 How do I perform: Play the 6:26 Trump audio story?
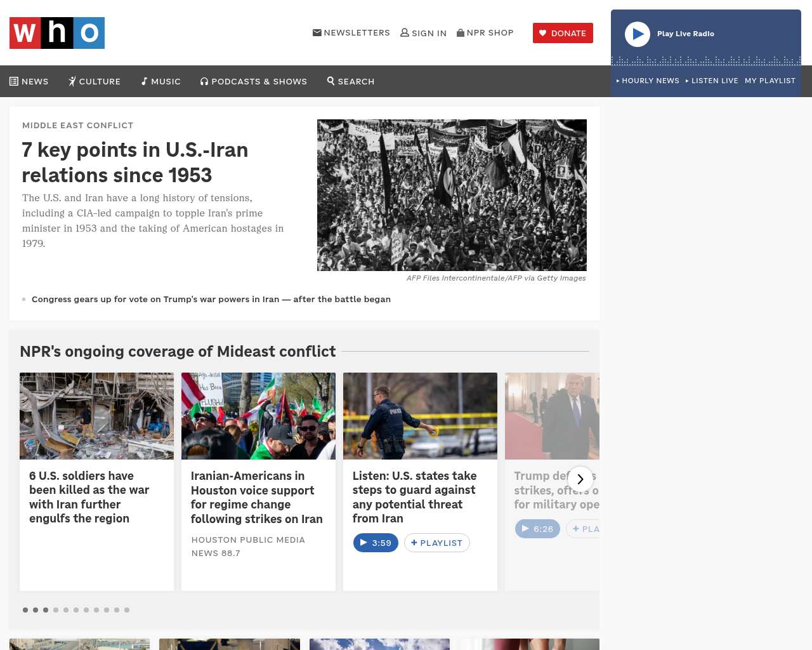tap(537, 529)
